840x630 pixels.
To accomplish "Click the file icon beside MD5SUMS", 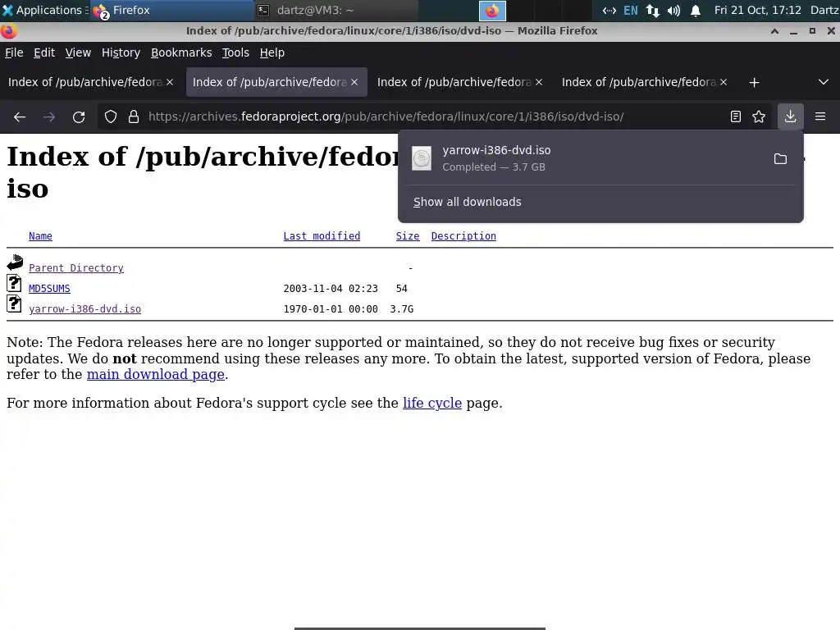I will 14,283.
